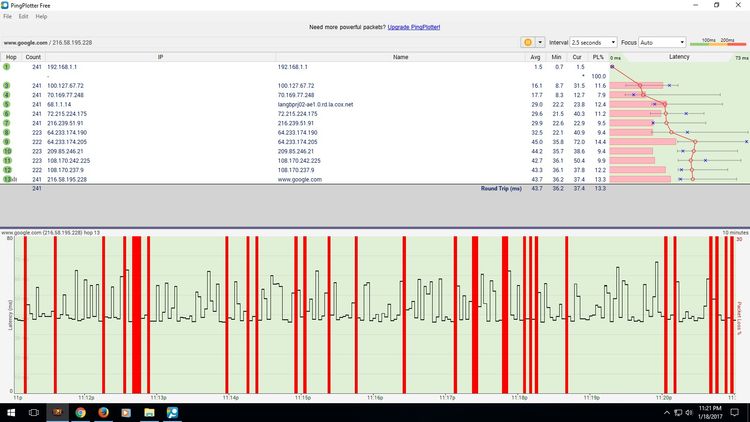
Task: Select the Avg column header
Action: [535, 57]
